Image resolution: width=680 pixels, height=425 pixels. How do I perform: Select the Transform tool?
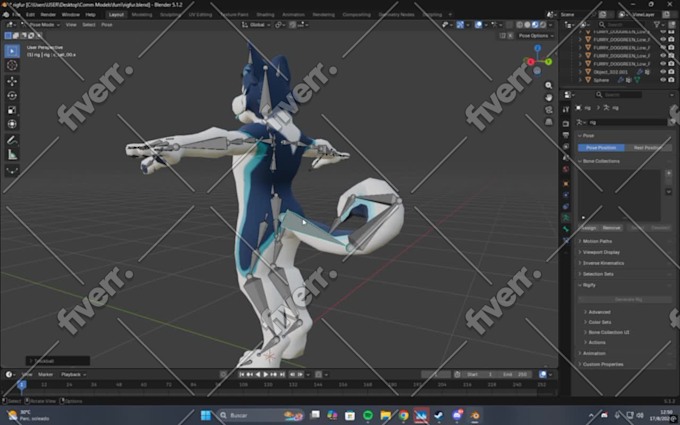point(12,124)
